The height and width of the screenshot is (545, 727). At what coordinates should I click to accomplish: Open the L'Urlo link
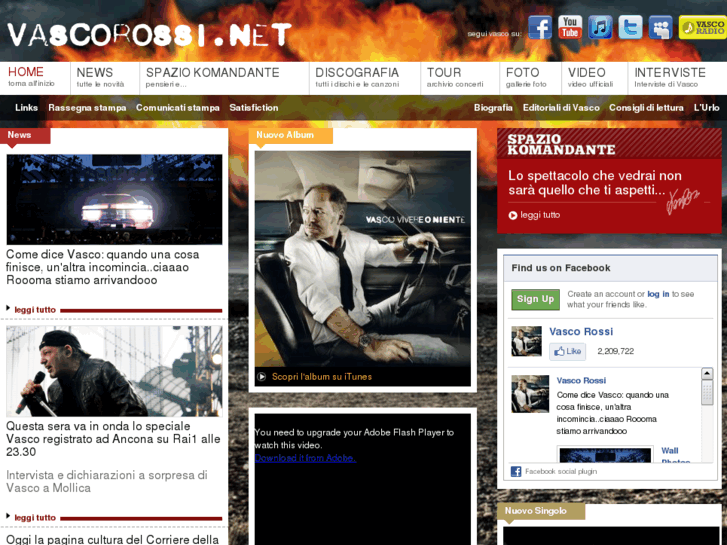(x=707, y=108)
